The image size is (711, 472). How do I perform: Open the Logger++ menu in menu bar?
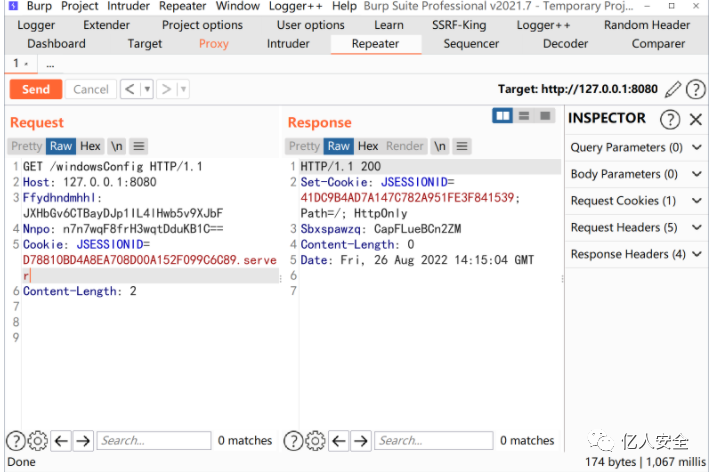click(295, 6)
